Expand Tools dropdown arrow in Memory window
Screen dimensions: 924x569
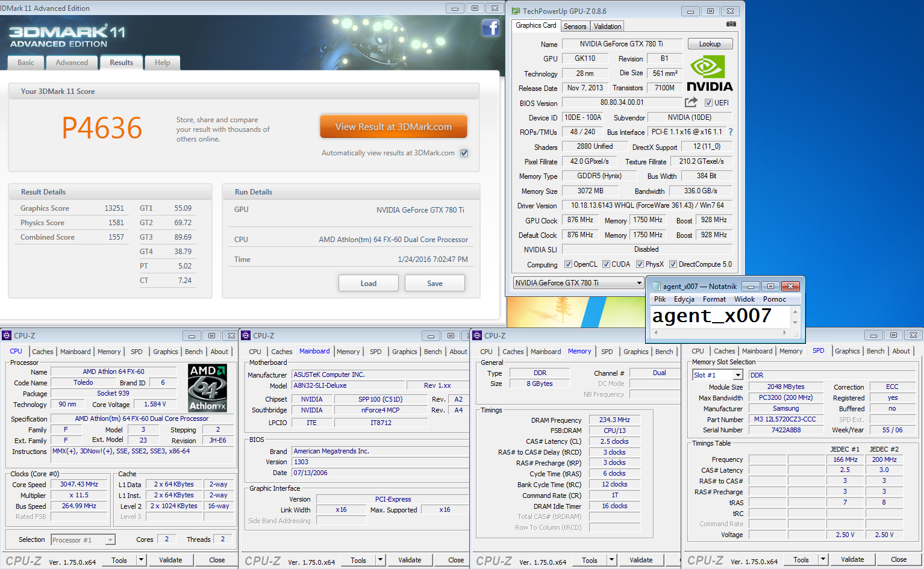tap(611, 560)
